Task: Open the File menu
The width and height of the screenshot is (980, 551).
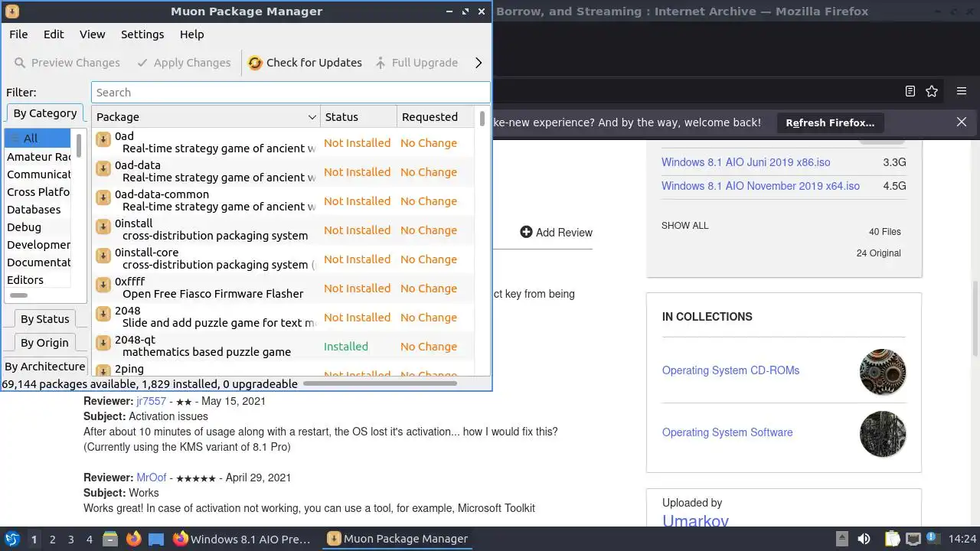Action: click(18, 34)
